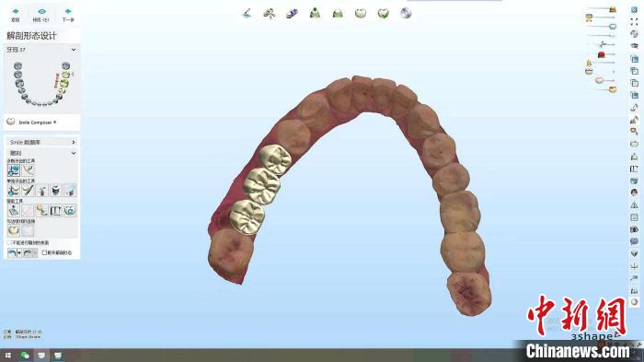Collapse the sculpt tools section chevron
The height and width of the screenshot is (362, 644).
point(74,153)
